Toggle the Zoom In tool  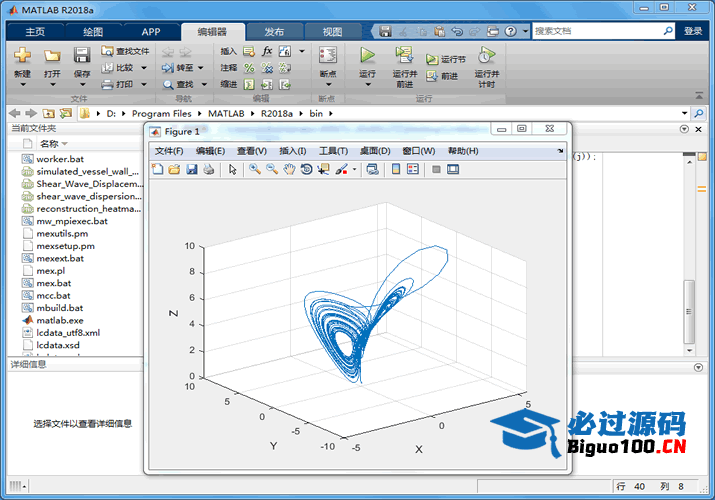pos(255,169)
